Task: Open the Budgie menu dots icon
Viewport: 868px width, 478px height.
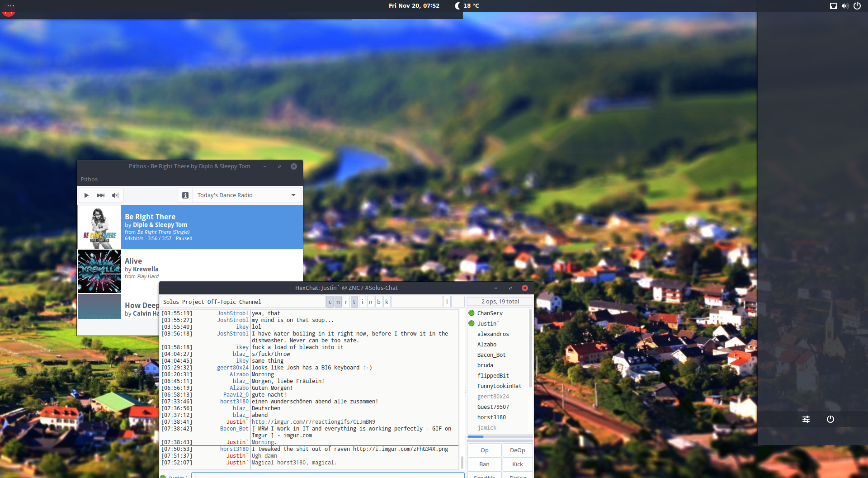Action: coord(11,6)
